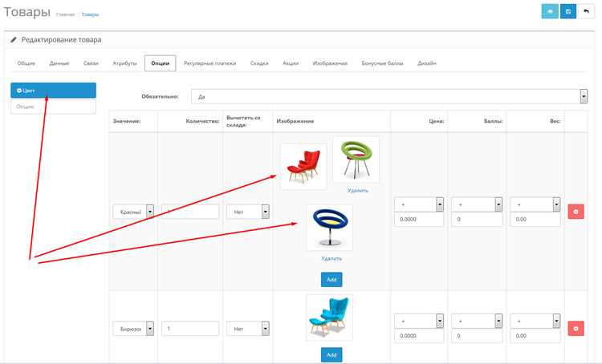Viewport: 602px width, 364px height.
Task: Open the Скидки tab
Action: tap(259, 63)
